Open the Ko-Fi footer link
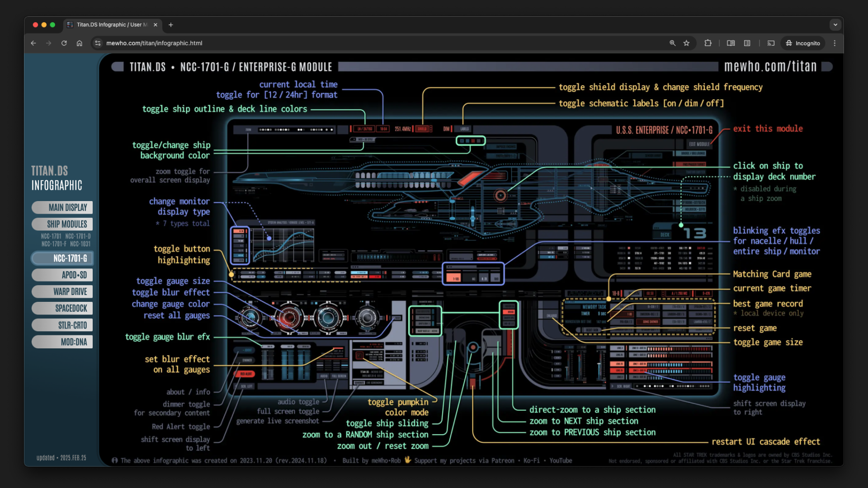This screenshot has width=868, height=488. [532, 460]
